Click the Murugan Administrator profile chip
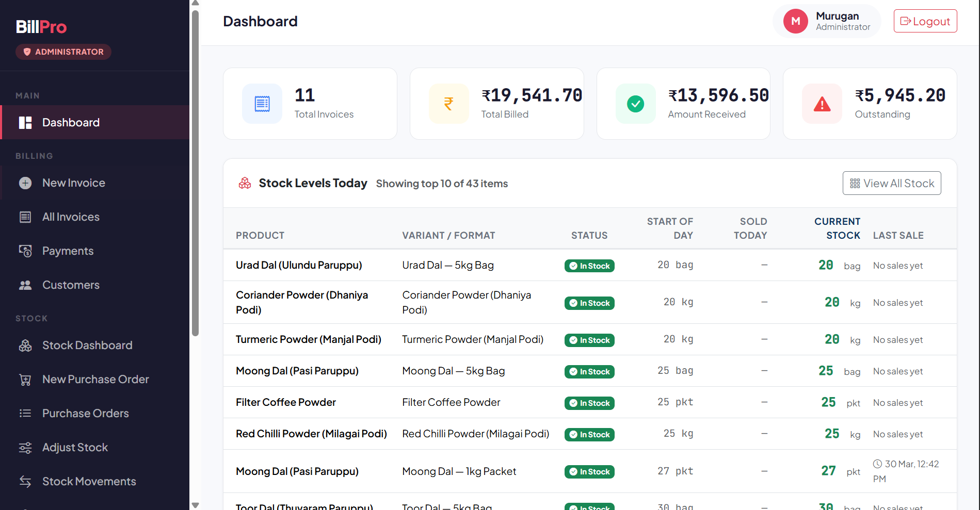 pyautogui.click(x=827, y=21)
